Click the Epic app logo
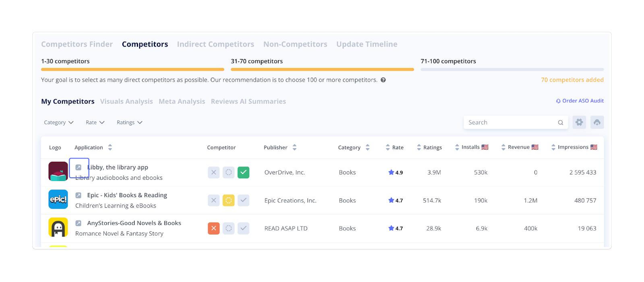This screenshot has width=644, height=282. (58, 200)
